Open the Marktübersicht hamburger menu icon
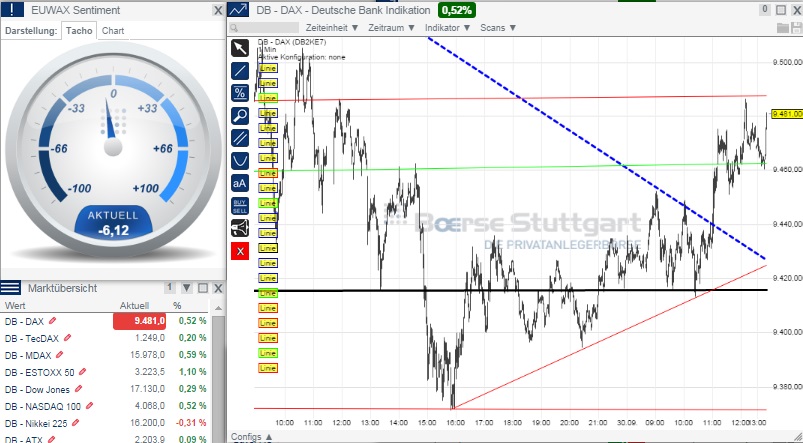 (x=10, y=288)
